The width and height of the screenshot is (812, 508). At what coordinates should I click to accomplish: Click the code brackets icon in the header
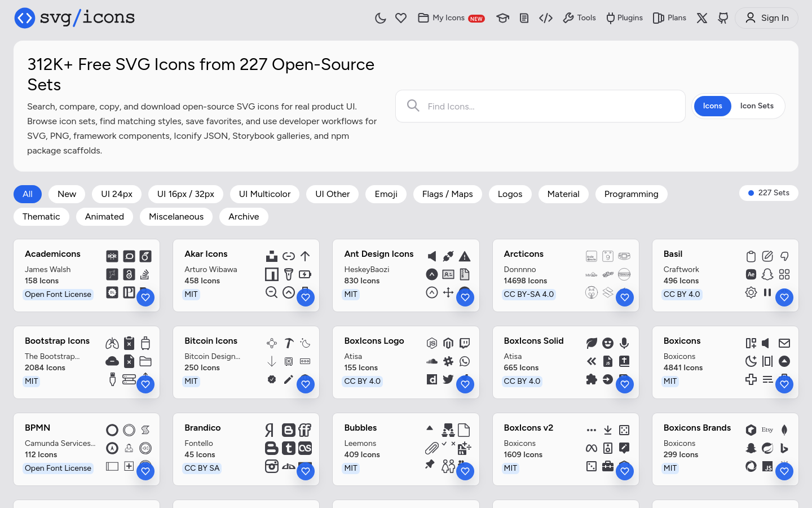[x=546, y=18]
